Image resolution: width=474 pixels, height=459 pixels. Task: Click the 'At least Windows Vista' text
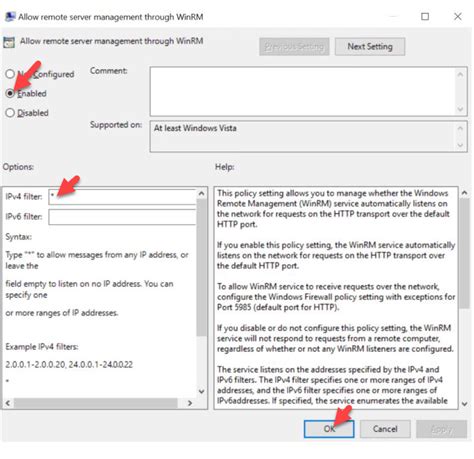click(195, 128)
